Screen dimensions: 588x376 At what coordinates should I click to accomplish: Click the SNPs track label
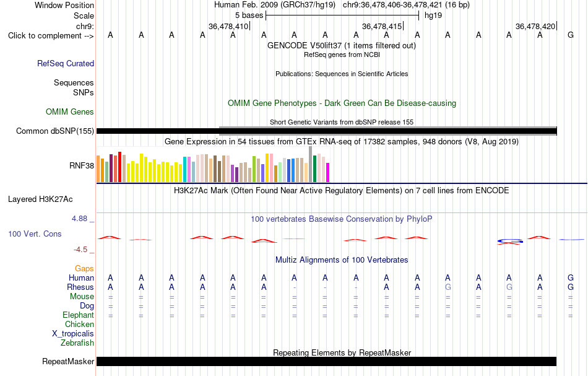[84, 92]
